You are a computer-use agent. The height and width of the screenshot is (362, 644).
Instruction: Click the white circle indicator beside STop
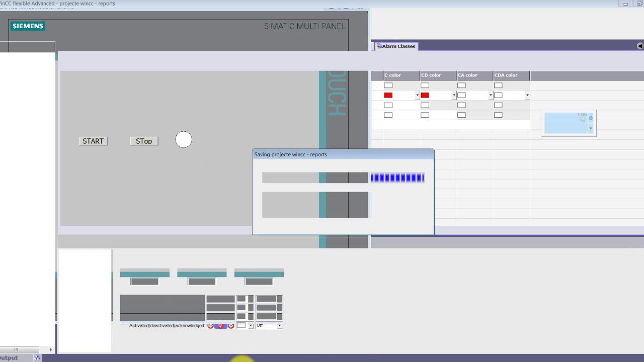click(x=184, y=140)
